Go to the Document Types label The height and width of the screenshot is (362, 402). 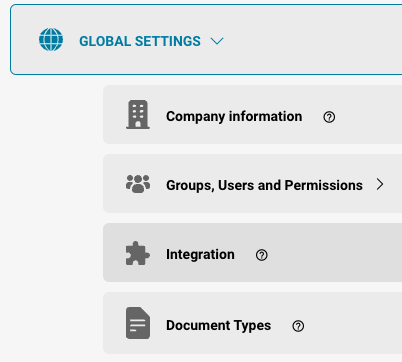[x=219, y=325]
